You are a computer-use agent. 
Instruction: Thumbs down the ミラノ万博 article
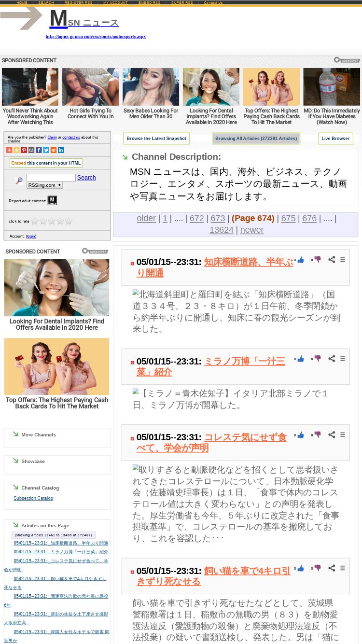(318, 359)
